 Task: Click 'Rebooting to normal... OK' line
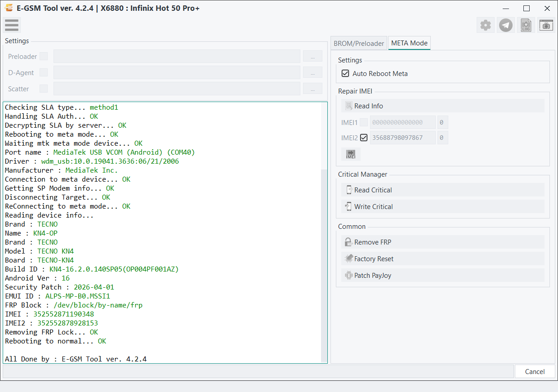coord(55,341)
